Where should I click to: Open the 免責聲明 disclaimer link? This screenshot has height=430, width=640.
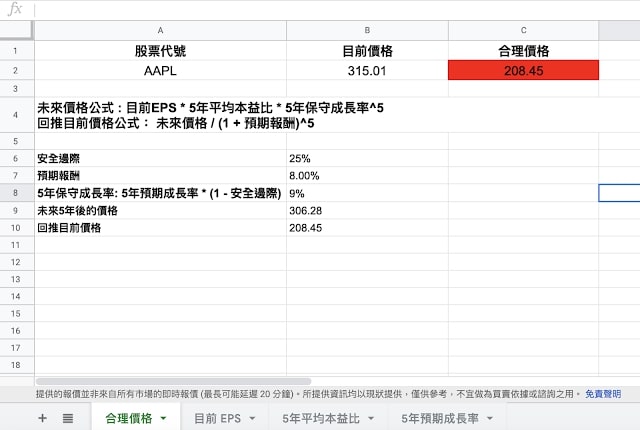click(603, 394)
